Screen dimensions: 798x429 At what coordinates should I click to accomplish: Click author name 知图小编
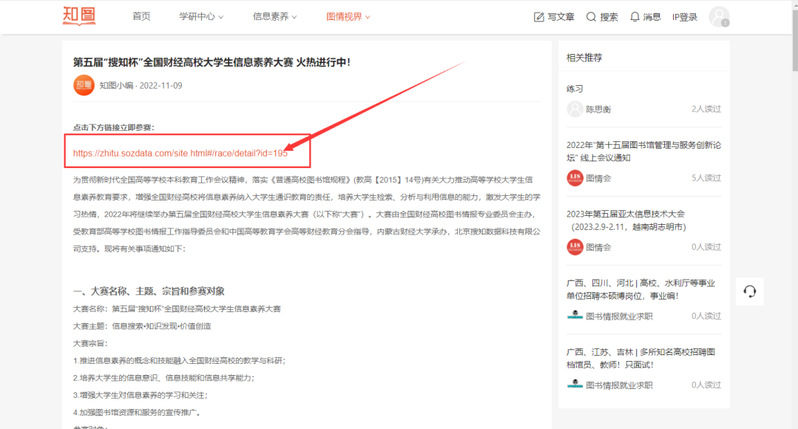pyautogui.click(x=116, y=85)
